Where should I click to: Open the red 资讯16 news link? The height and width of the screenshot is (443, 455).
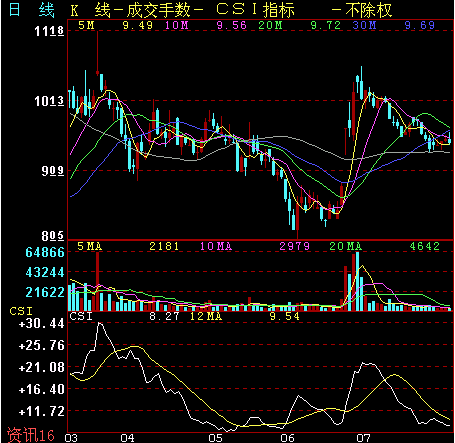point(31,435)
